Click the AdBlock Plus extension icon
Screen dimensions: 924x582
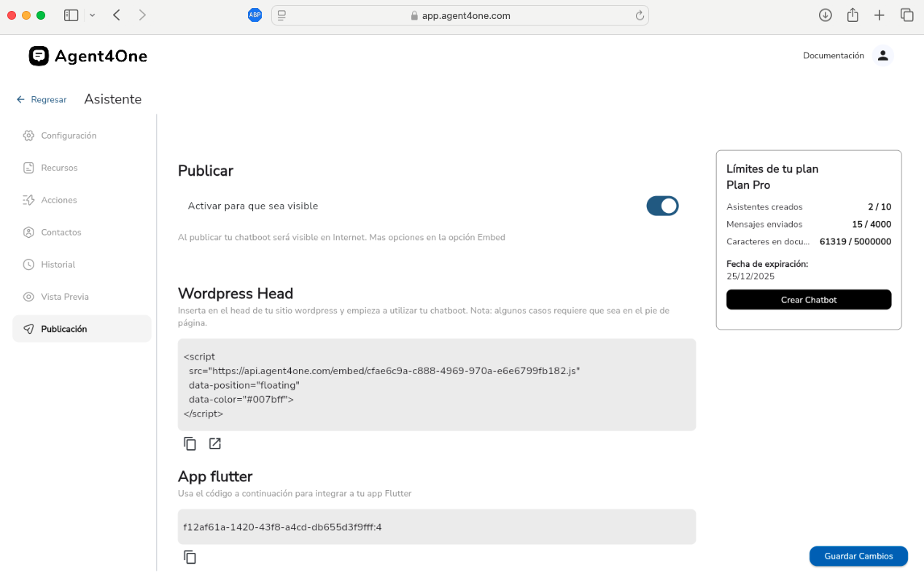coord(255,15)
